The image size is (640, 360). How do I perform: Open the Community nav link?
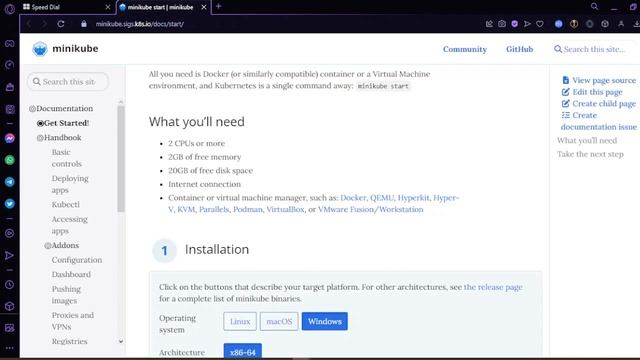coord(465,49)
